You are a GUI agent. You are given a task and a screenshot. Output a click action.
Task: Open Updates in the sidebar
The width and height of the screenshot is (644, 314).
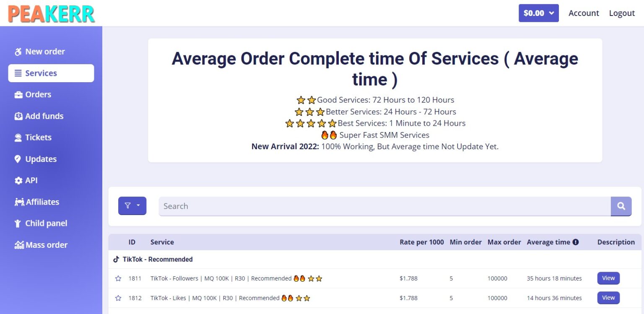41,159
